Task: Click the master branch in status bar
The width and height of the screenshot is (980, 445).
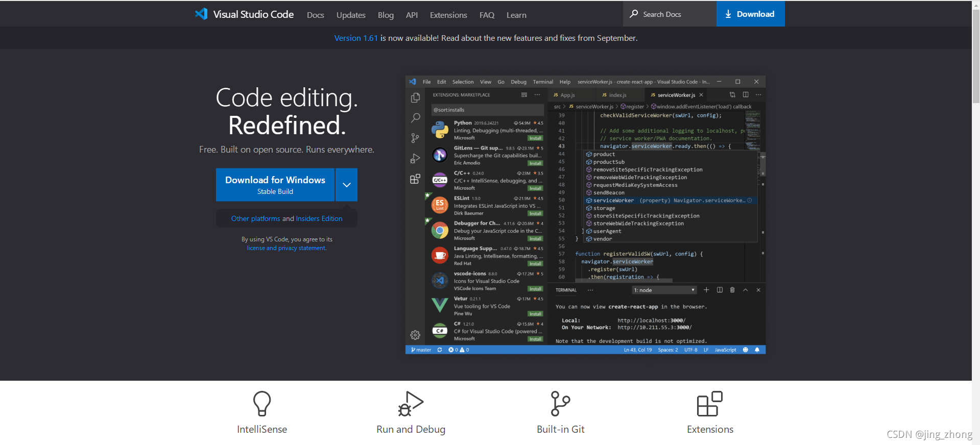Action: 421,350
